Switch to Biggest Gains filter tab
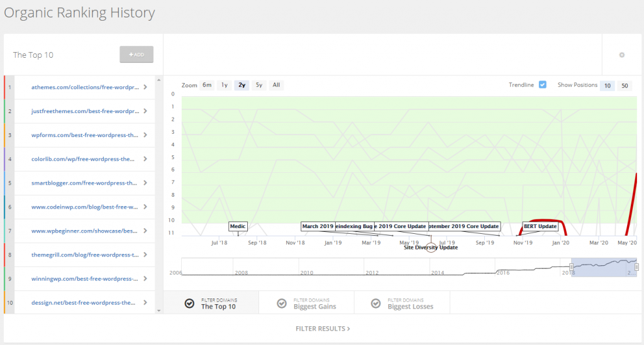 (314, 304)
